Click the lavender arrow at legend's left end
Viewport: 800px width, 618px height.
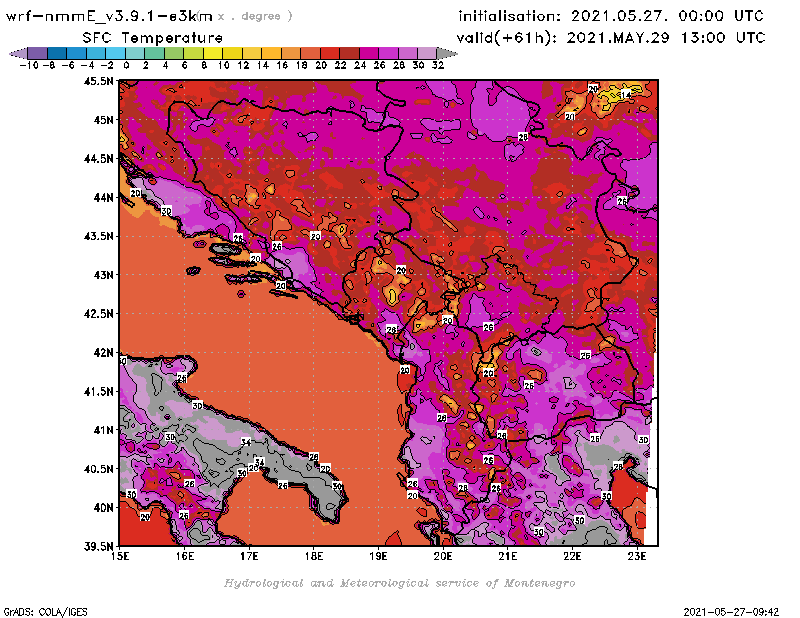(18, 54)
